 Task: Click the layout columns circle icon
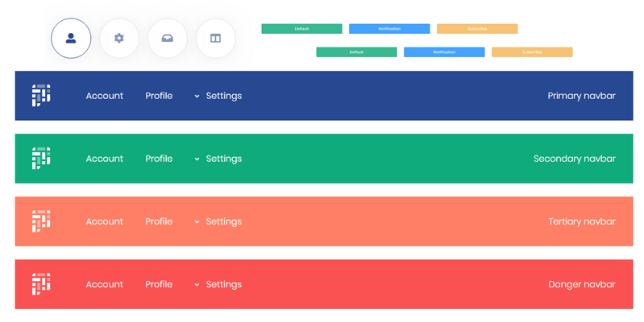pos(216,38)
